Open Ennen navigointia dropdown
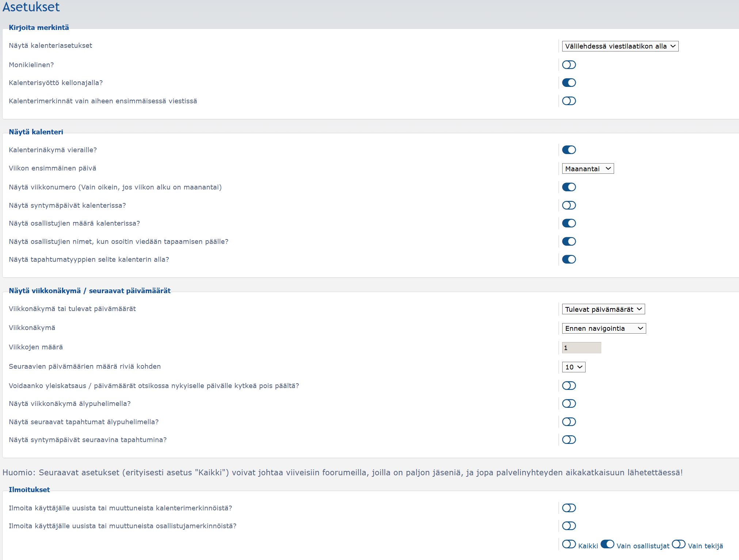The image size is (739, 560). 603,328
